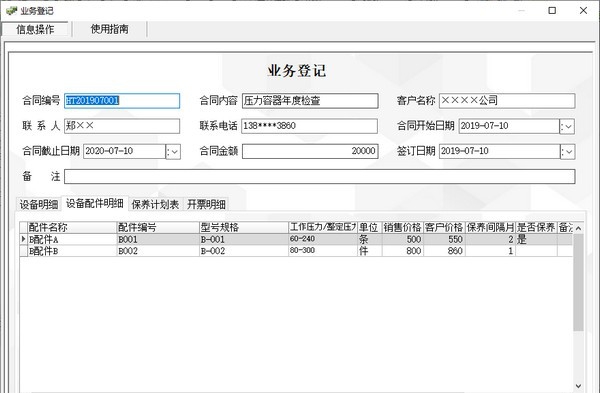Open the 使用指南 tab
The image size is (600, 393).
pyautogui.click(x=109, y=29)
